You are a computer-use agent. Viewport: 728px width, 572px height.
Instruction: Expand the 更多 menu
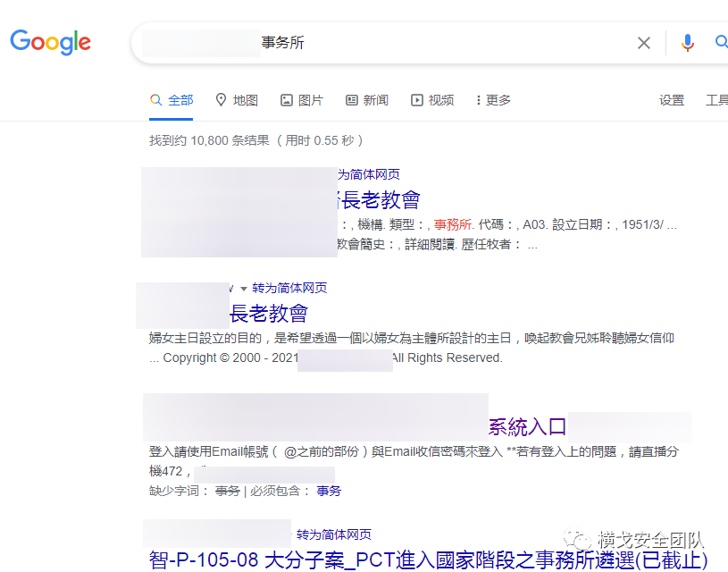click(493, 100)
